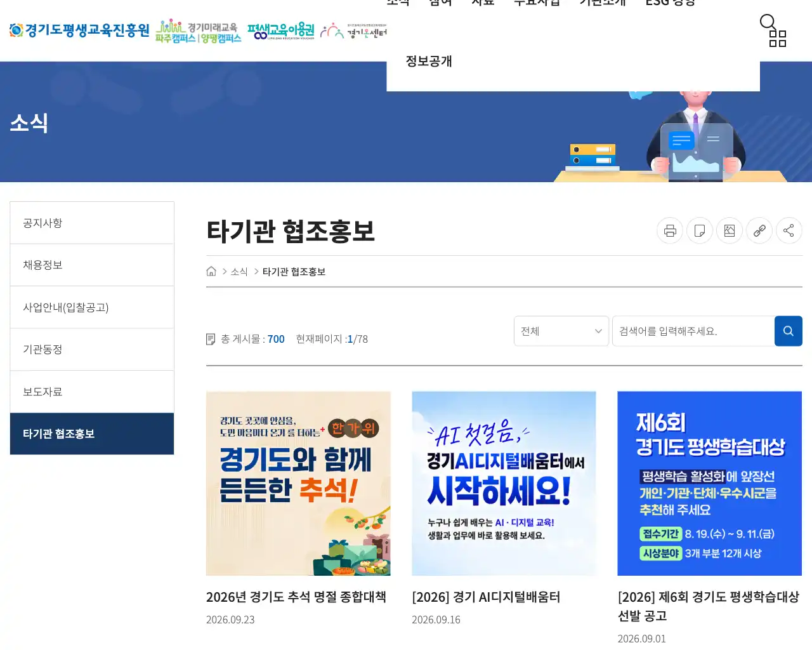
Task: Print the page with printer icon
Action: click(x=670, y=230)
